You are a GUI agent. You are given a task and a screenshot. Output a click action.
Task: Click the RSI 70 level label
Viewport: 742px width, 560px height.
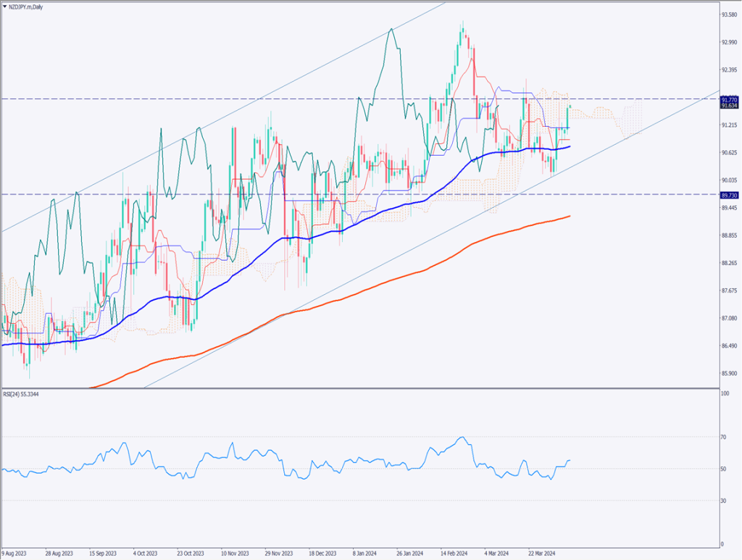(x=724, y=438)
